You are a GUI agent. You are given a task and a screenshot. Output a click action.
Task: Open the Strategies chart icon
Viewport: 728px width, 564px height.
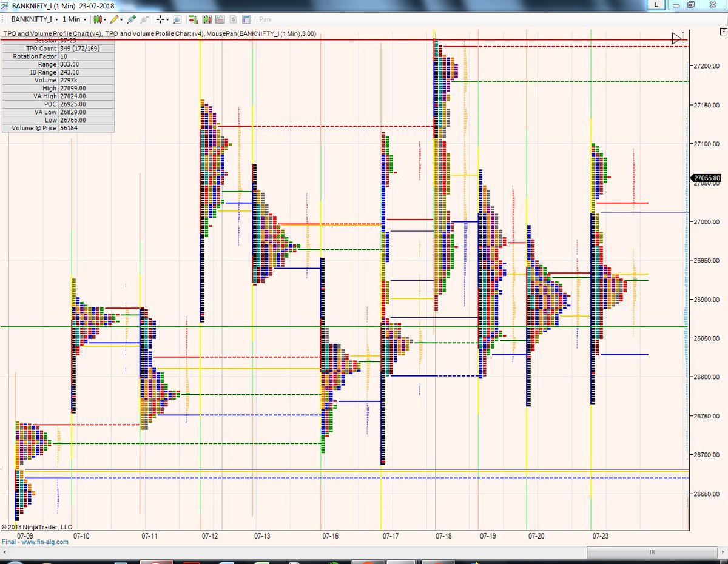click(220, 19)
